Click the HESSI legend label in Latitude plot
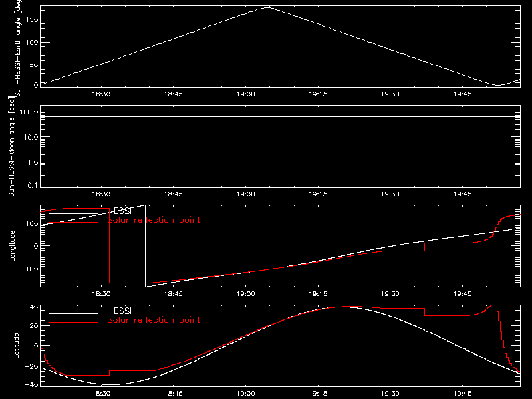Screen dimensions: 532x399 [x=120, y=311]
